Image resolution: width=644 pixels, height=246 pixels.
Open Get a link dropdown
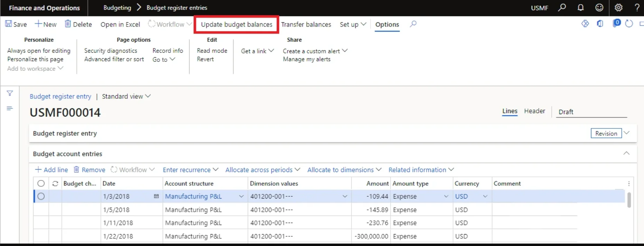(x=257, y=51)
